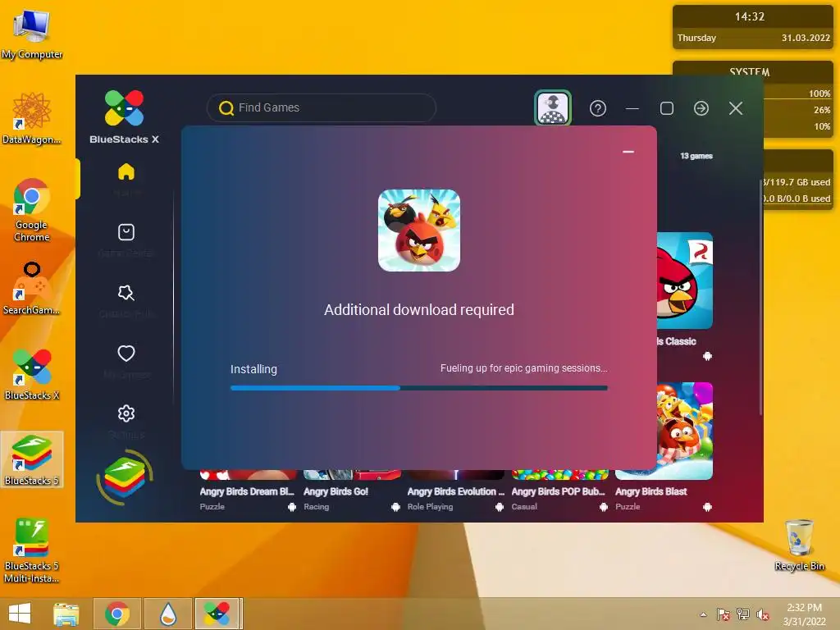Open BlueStacks X desktop shortcut

click(32, 374)
